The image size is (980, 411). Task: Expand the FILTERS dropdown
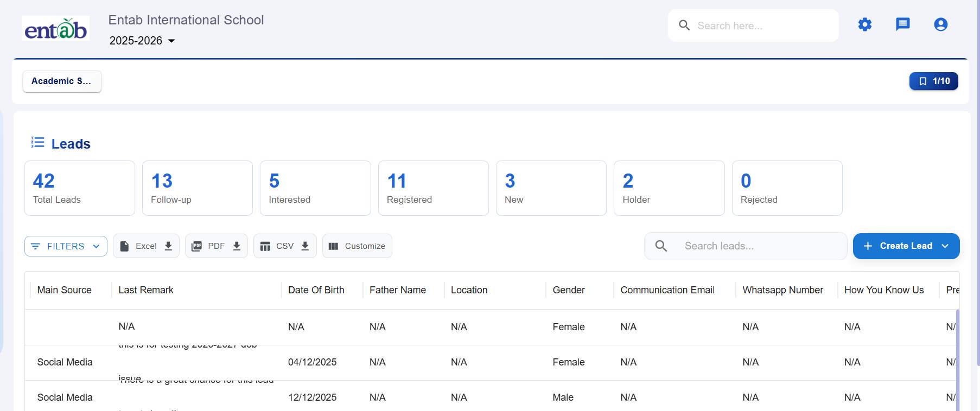point(66,246)
